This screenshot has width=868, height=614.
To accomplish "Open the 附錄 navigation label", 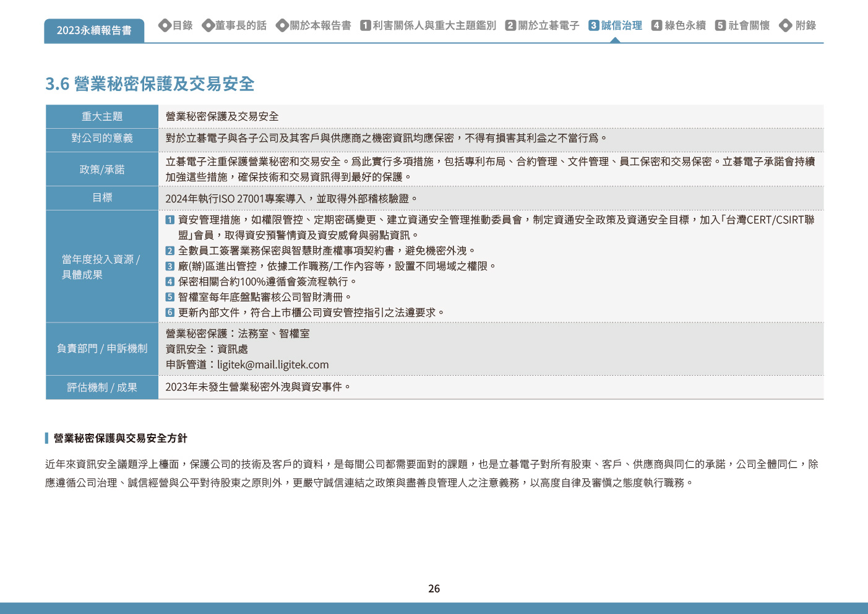I will [806, 25].
